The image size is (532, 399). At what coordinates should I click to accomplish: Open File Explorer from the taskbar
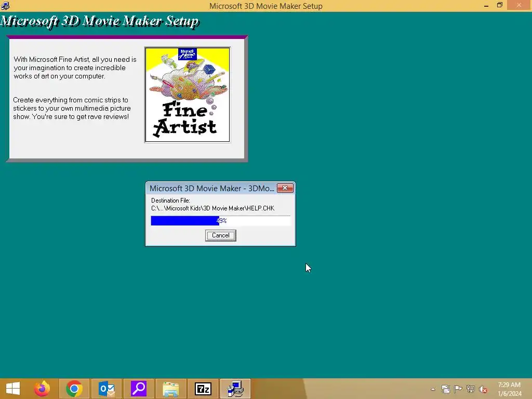click(x=170, y=389)
